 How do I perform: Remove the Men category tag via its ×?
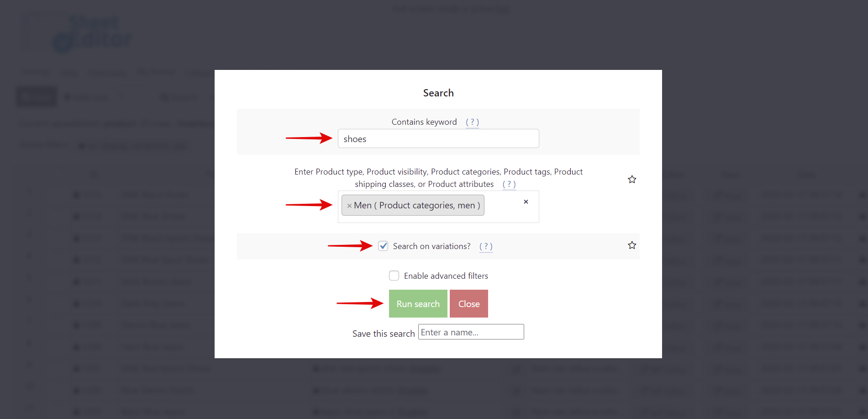[349, 205]
